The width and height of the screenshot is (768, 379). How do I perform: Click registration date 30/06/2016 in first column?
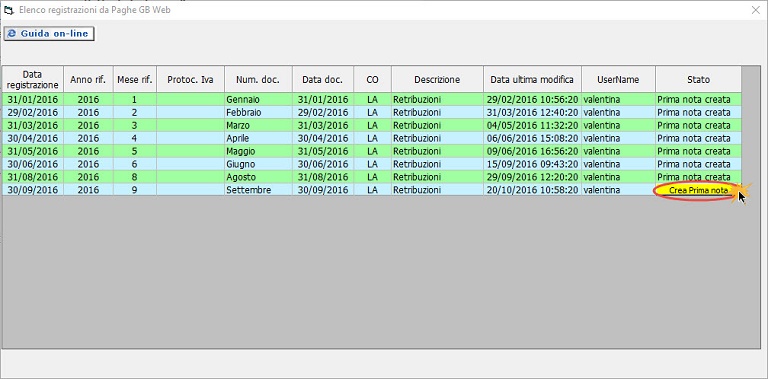click(x=33, y=164)
